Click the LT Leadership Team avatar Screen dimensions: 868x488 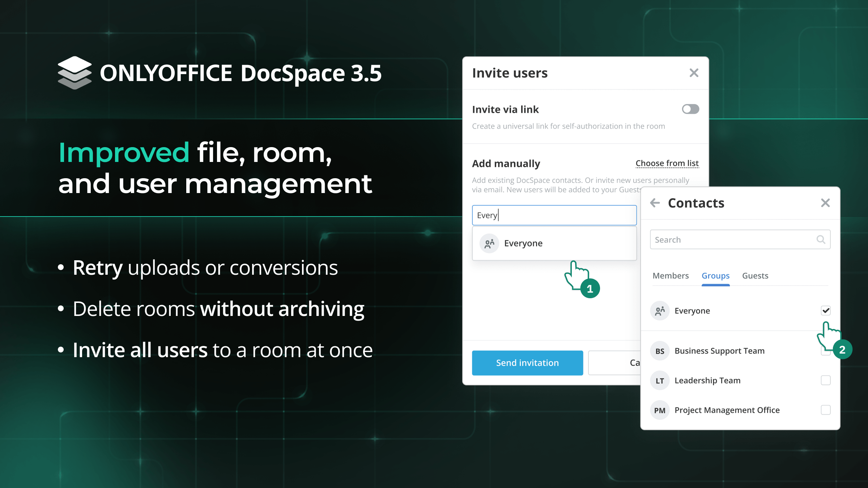pos(660,381)
